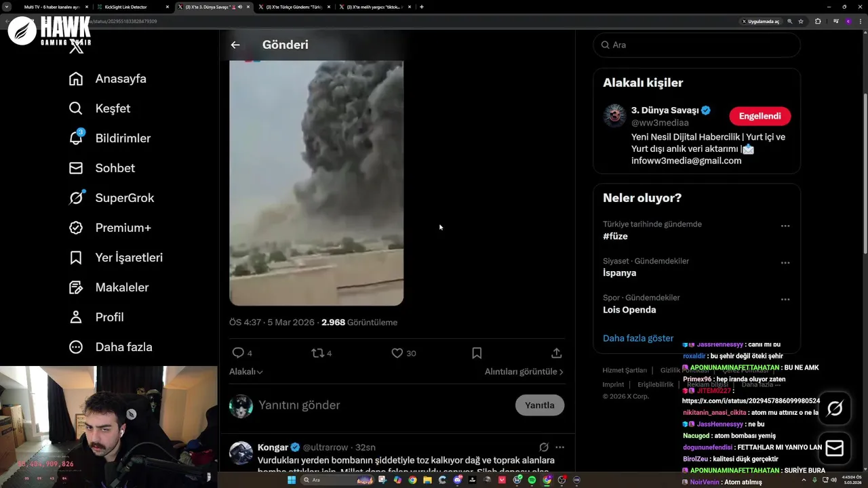Expand the Alakalı sort dropdown
The image size is (868, 488).
246,371
